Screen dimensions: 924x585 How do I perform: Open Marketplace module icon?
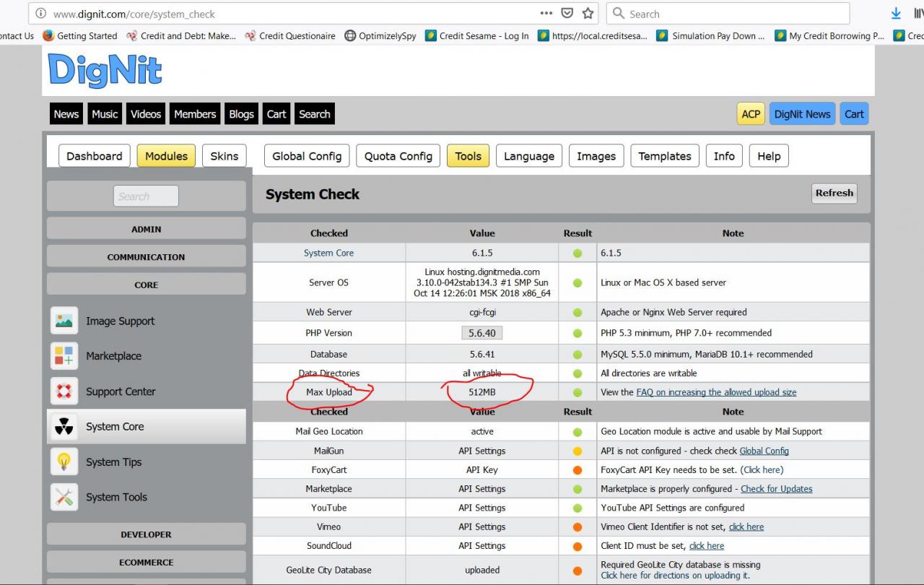64,356
